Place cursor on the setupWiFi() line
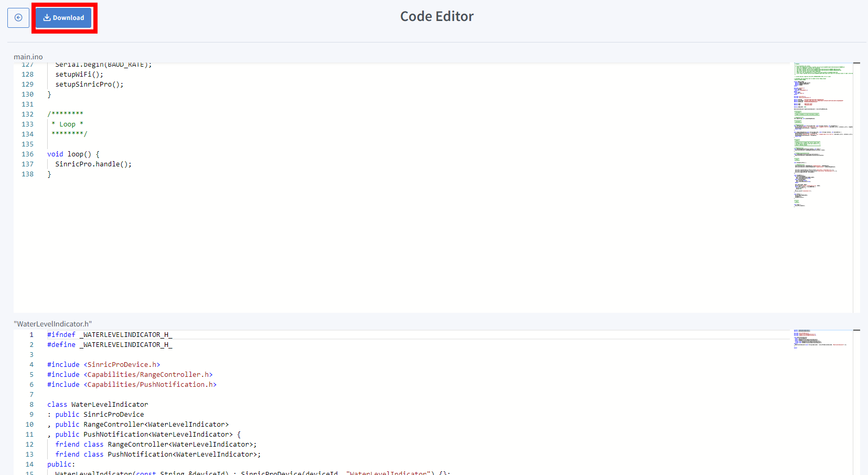The width and height of the screenshot is (868, 475). pyautogui.click(x=79, y=75)
